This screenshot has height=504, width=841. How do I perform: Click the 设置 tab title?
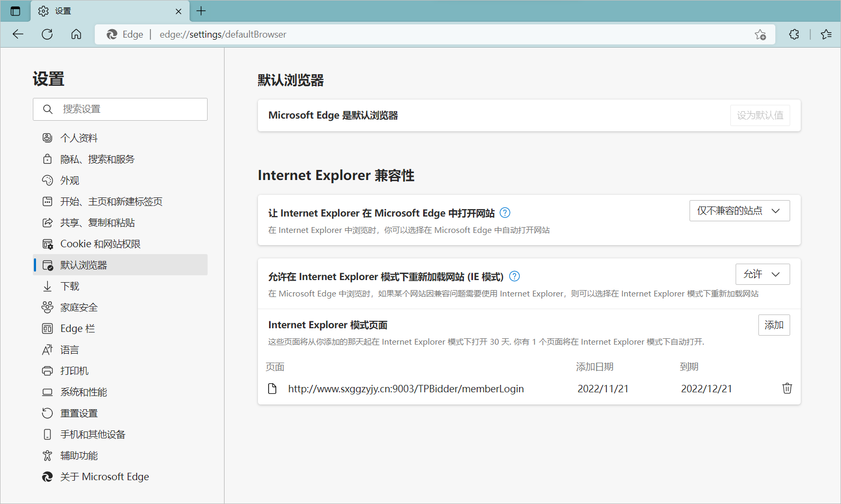63,11
